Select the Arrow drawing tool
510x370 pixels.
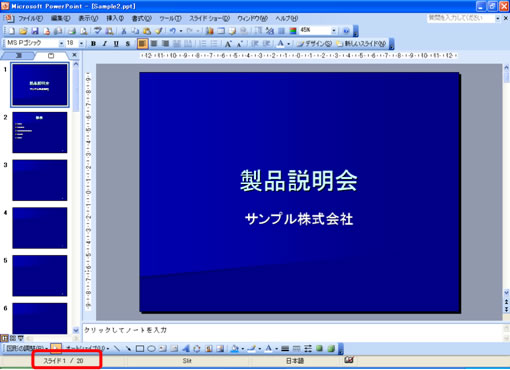[x=128, y=349]
